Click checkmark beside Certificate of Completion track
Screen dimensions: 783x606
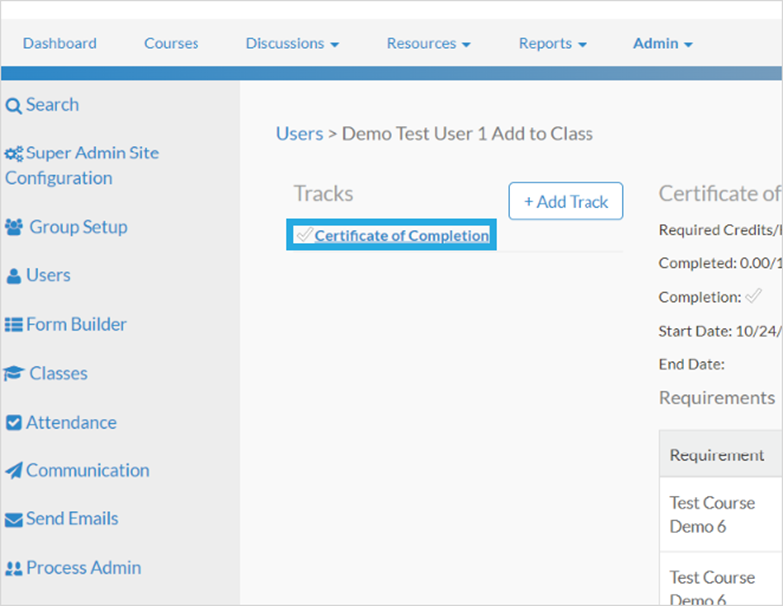point(304,234)
